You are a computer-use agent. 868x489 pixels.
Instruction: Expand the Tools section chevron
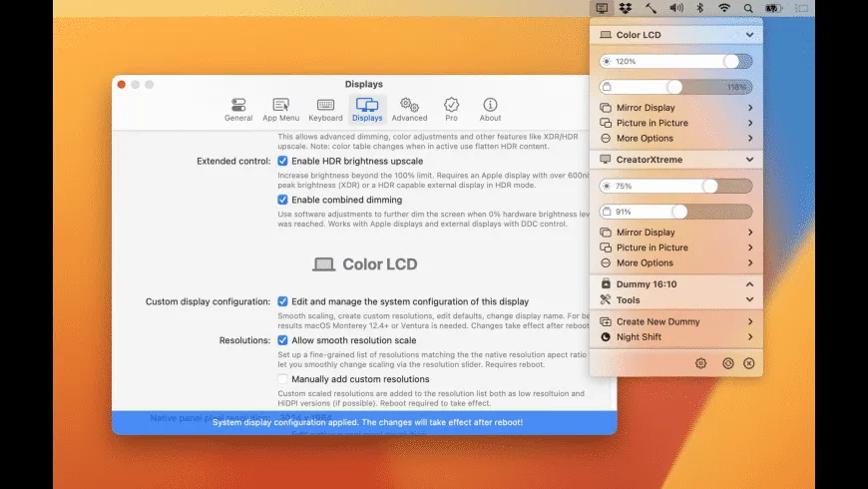tap(749, 300)
